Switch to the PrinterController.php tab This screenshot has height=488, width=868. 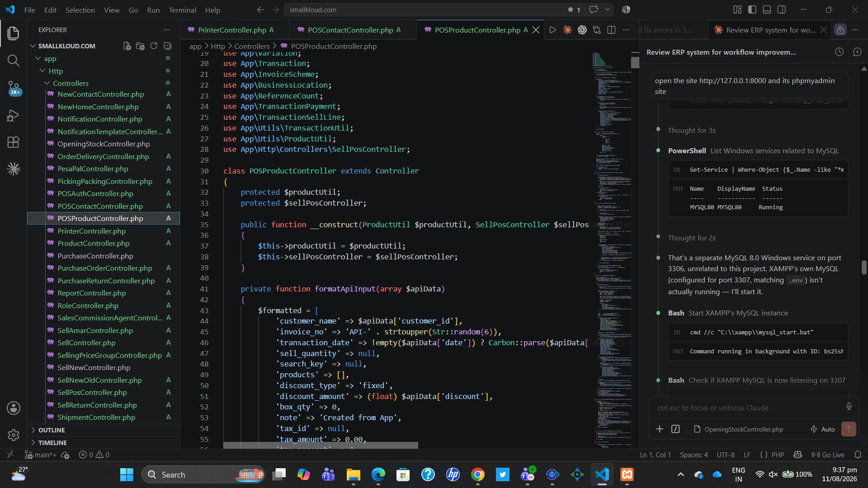coord(232,30)
